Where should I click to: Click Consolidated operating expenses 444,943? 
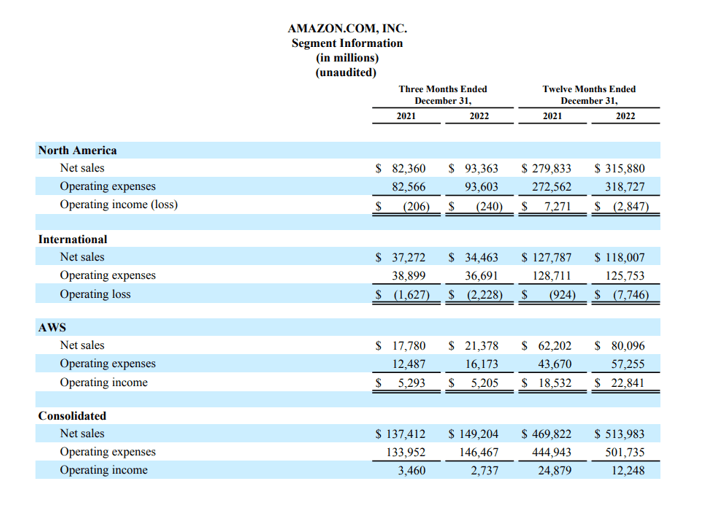[x=552, y=452]
